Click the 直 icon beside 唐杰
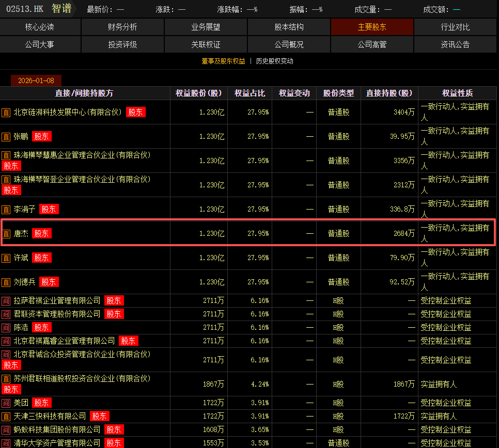The height and width of the screenshot is (448, 499). click(6, 234)
